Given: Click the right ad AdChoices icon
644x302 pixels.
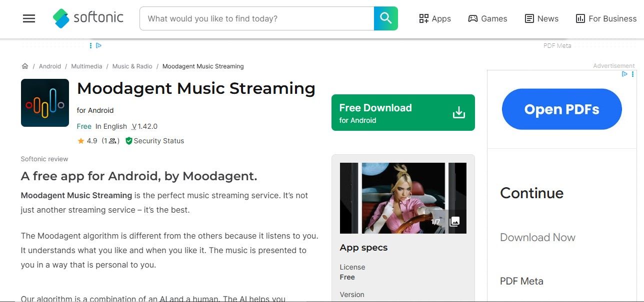Looking at the screenshot, I should point(624,74).
